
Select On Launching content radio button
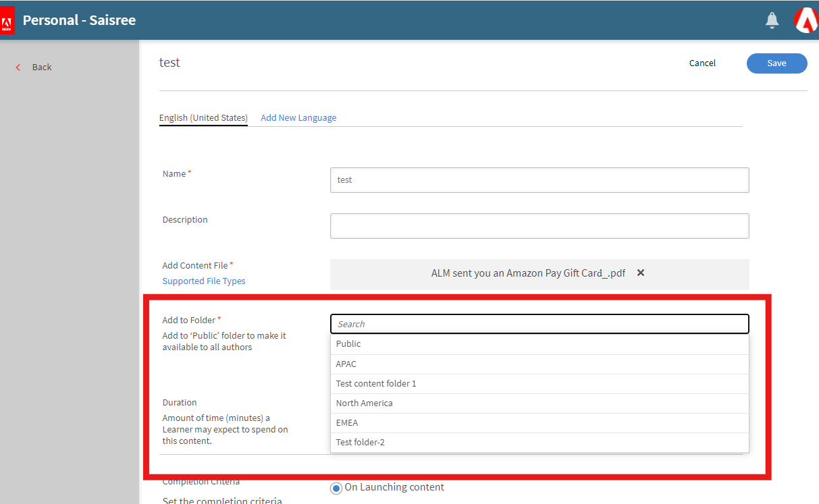click(x=336, y=488)
